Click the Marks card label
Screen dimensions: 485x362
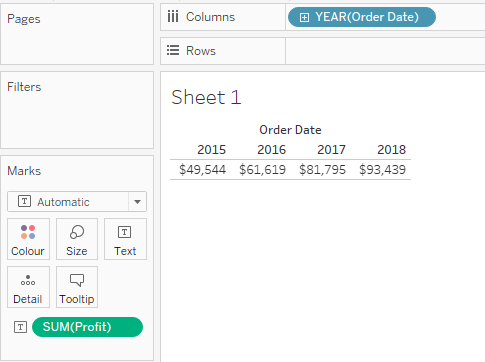[x=24, y=171]
